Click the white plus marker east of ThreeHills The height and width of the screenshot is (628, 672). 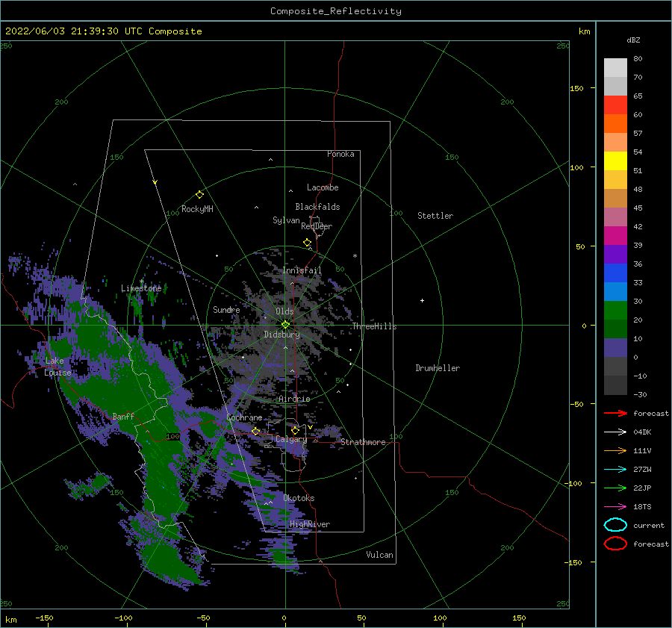click(x=422, y=300)
